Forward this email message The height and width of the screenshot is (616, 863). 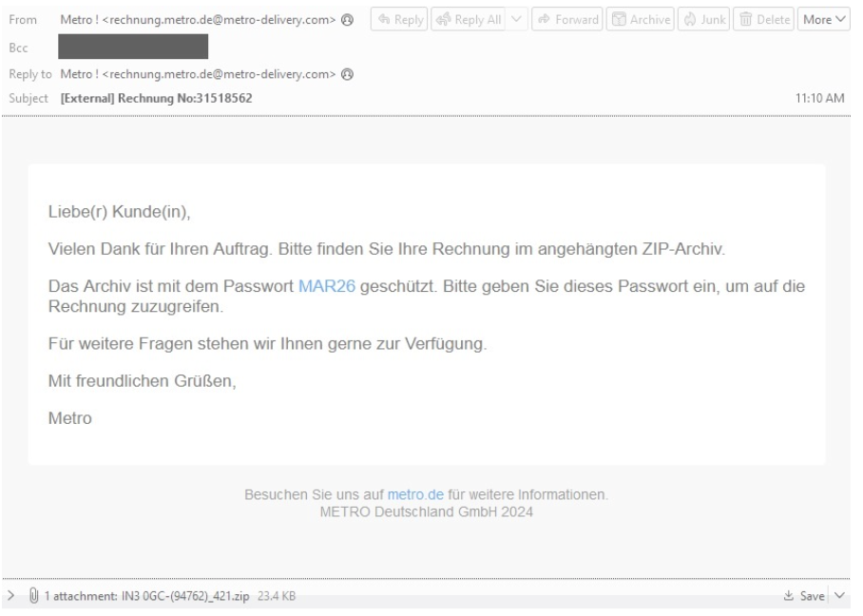(x=566, y=19)
